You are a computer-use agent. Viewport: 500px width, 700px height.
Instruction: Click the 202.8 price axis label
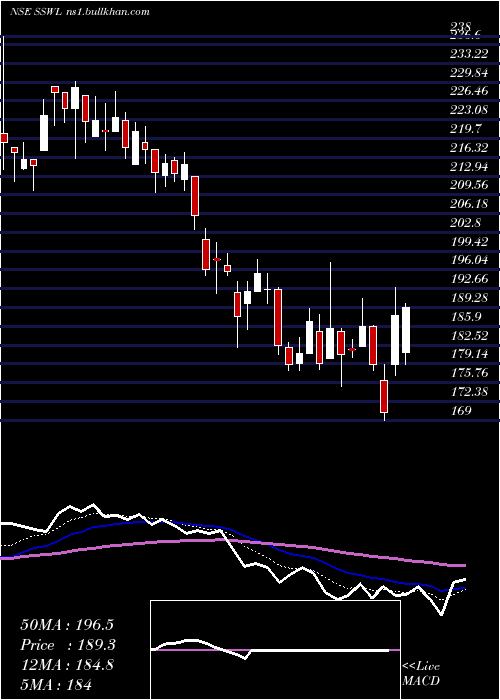[x=466, y=223]
